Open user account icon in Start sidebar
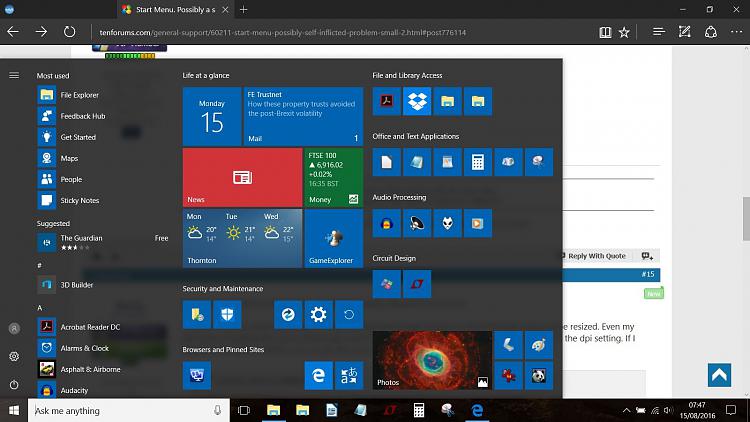The width and height of the screenshot is (750, 422). (x=14, y=328)
